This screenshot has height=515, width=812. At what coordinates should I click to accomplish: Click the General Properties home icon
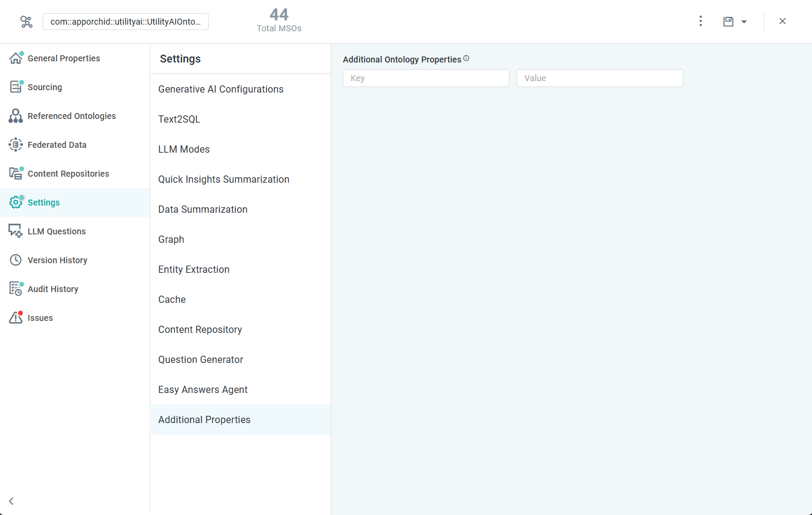click(x=16, y=58)
